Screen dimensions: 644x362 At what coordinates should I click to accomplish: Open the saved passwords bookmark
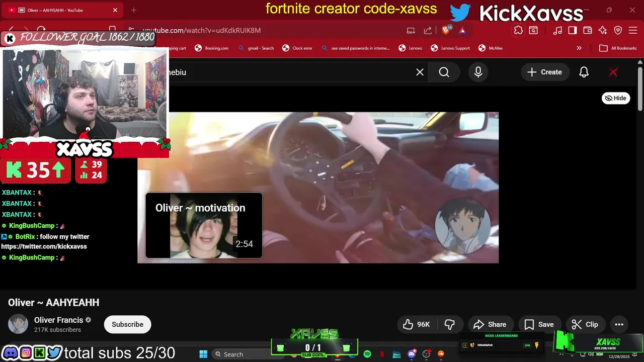point(355,48)
